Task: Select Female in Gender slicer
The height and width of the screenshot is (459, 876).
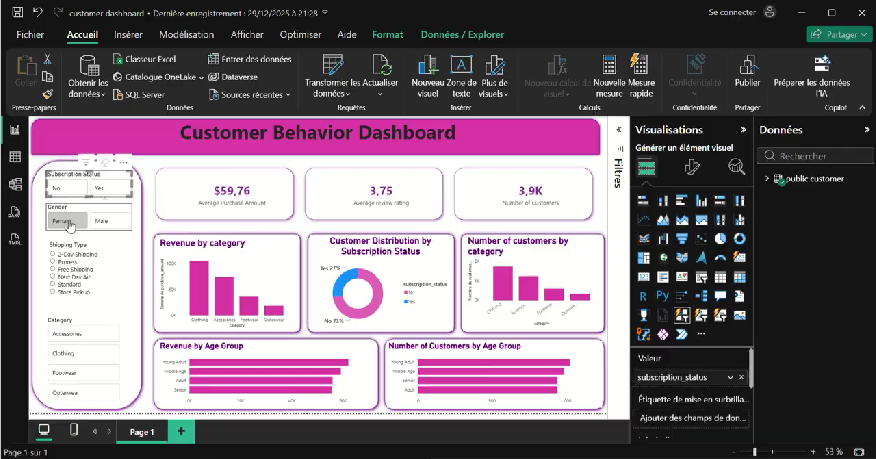Action: pos(66,221)
